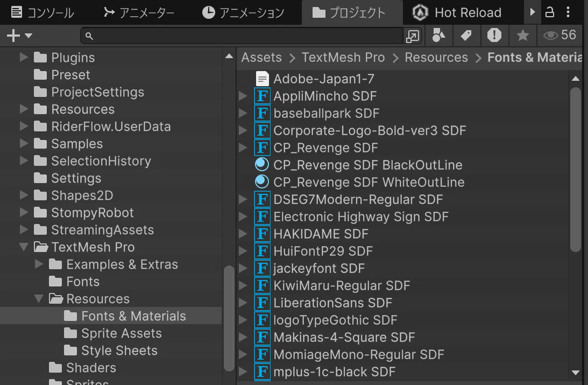The width and height of the screenshot is (588, 385).
Task: Select the KiwiMaru-Regular SDF font icon
Action: (x=262, y=286)
